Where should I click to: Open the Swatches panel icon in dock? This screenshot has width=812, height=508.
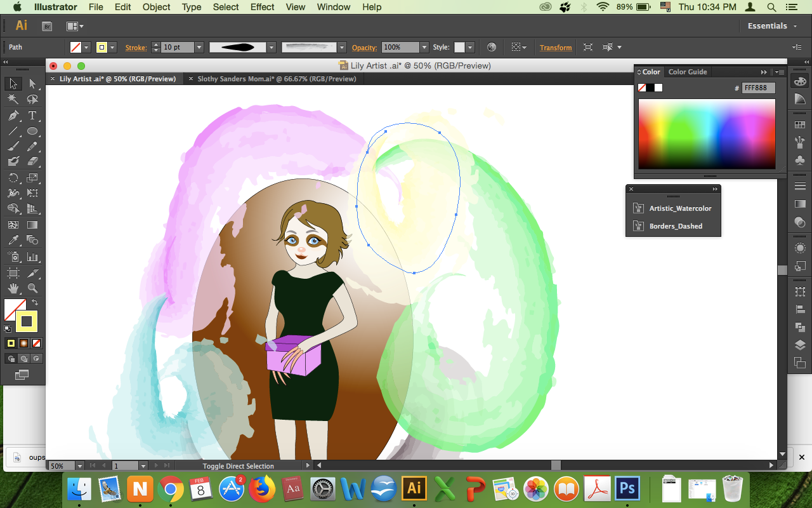tap(800, 125)
